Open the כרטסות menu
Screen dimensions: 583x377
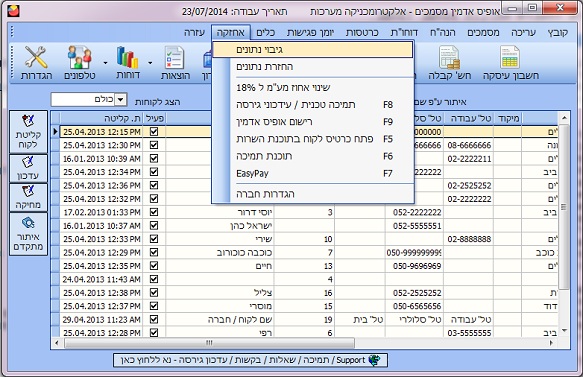click(362, 32)
